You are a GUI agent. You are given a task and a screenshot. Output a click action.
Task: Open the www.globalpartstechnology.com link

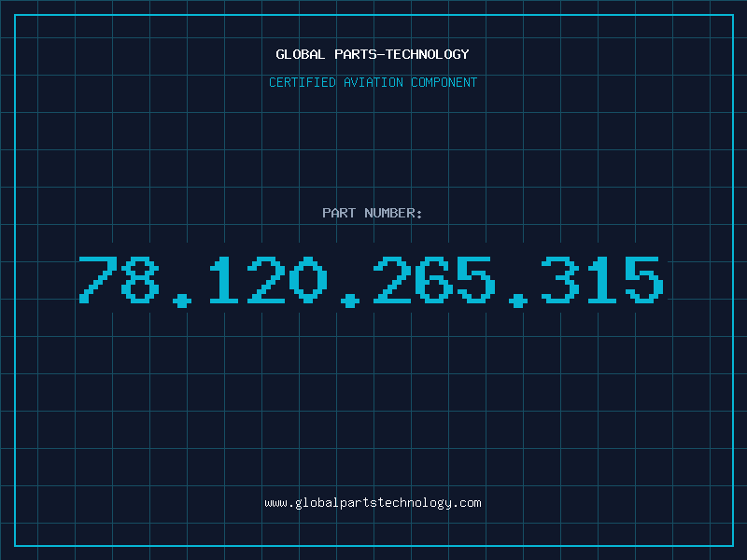tap(373, 503)
